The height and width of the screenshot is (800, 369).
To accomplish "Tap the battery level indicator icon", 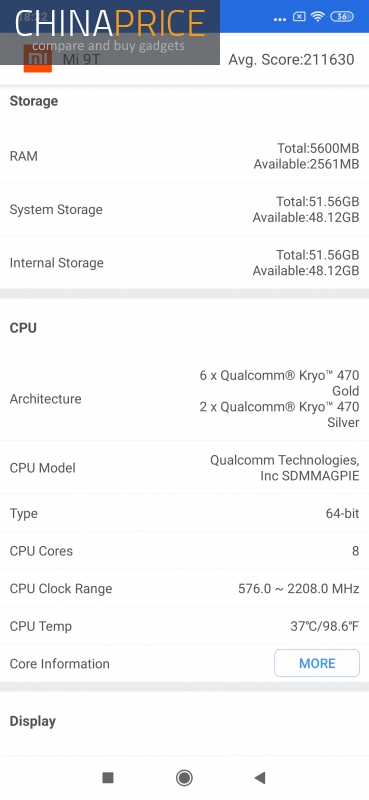I will click(x=342, y=16).
